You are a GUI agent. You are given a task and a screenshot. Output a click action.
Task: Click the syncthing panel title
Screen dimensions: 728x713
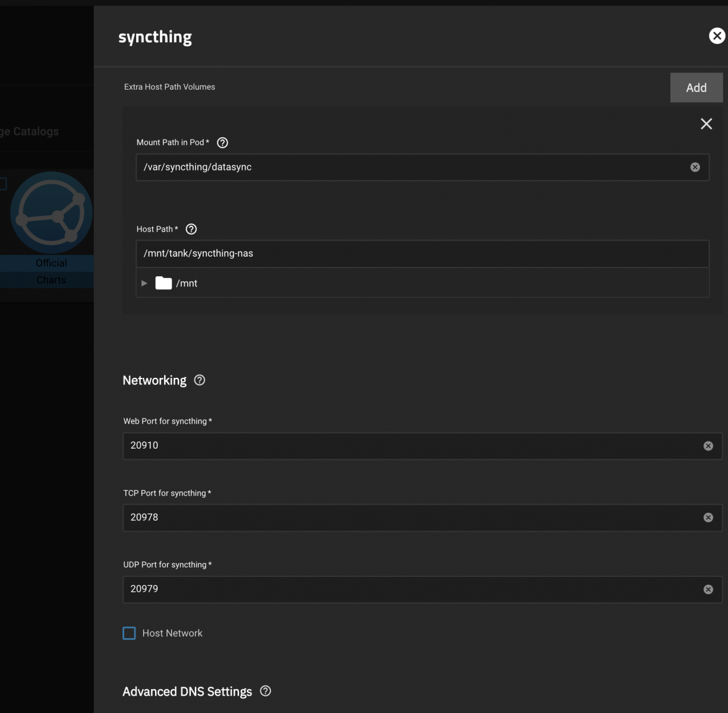coord(155,37)
